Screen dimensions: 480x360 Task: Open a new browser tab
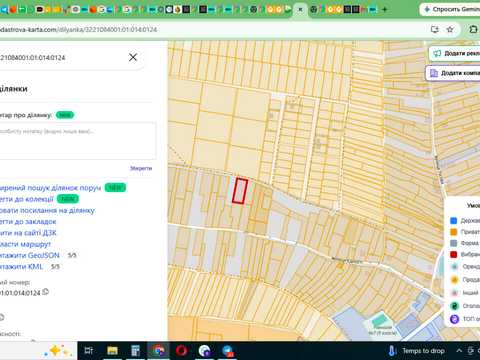click(x=385, y=9)
